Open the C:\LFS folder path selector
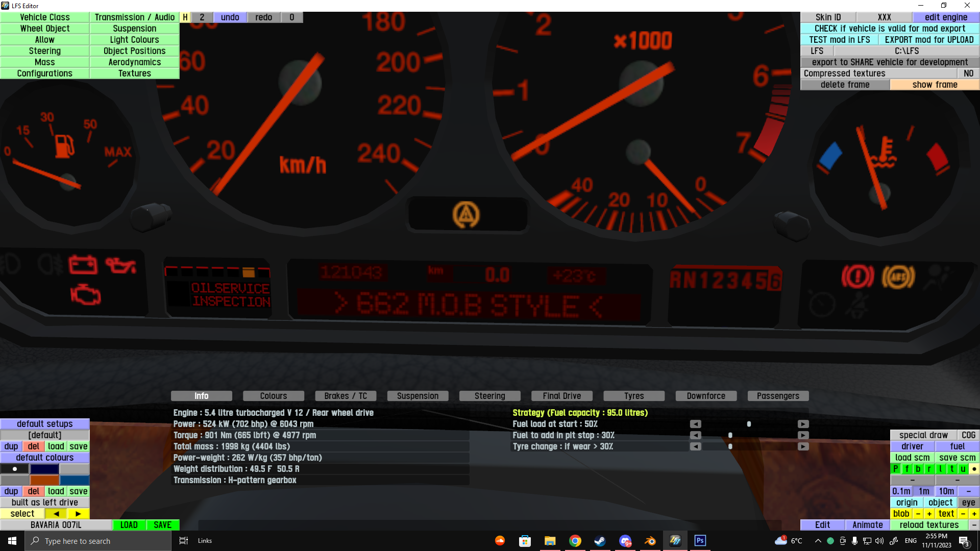 (906, 51)
